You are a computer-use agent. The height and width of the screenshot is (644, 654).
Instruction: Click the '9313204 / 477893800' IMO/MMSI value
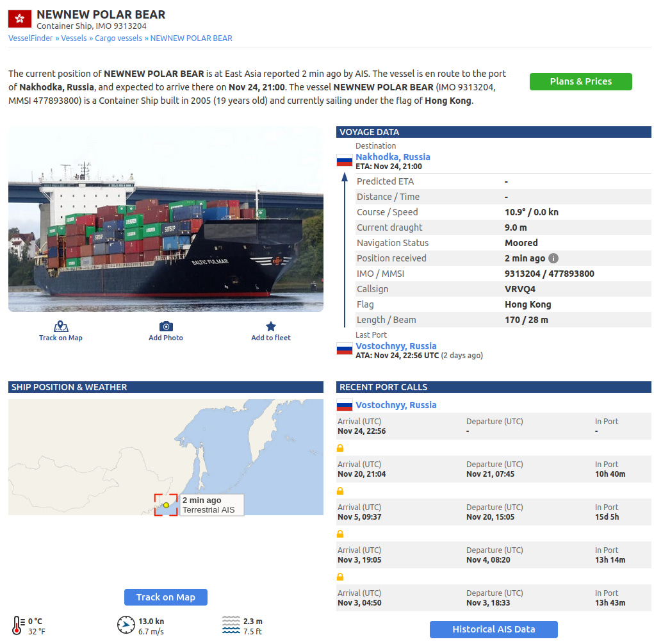click(550, 274)
